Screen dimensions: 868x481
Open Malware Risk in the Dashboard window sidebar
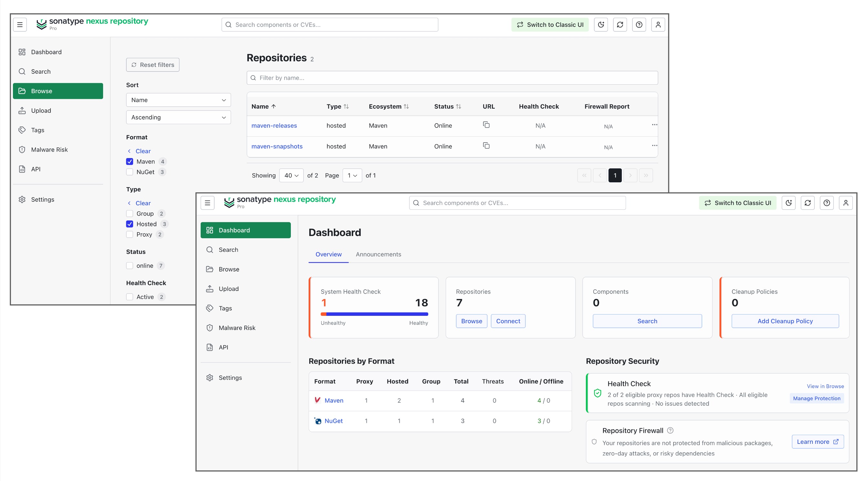(x=246, y=328)
